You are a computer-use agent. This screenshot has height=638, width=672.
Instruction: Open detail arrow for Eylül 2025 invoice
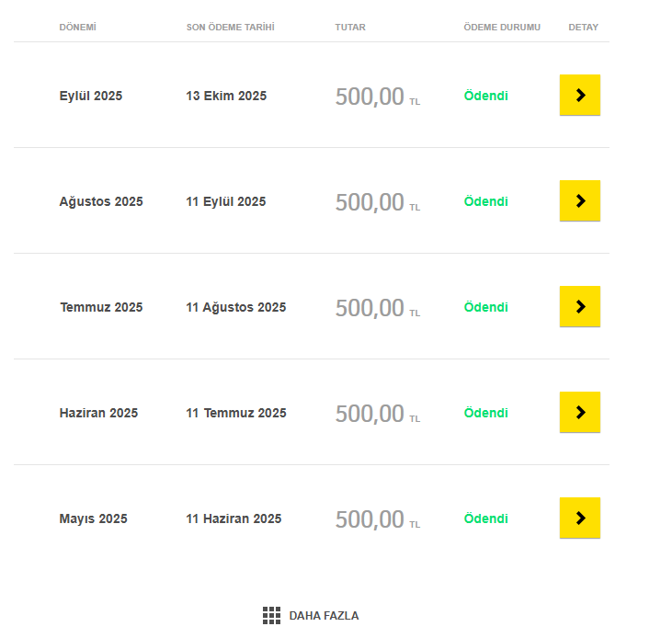579,95
